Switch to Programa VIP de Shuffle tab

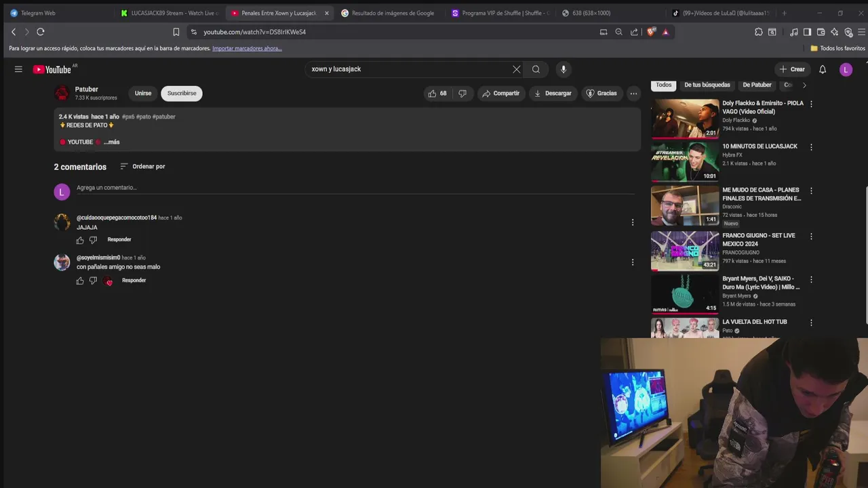[500, 13]
